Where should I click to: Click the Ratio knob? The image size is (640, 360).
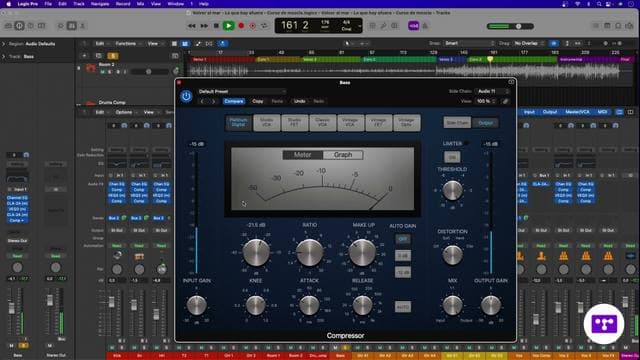coord(309,252)
